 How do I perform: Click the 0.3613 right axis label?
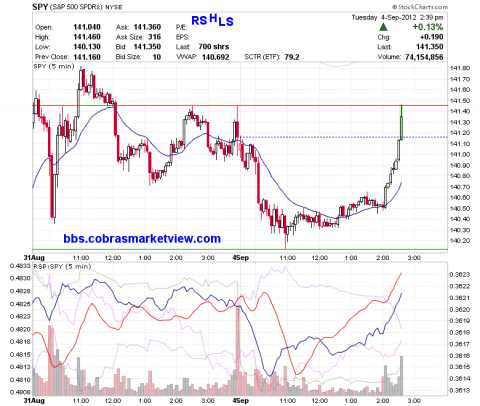pos(460,390)
